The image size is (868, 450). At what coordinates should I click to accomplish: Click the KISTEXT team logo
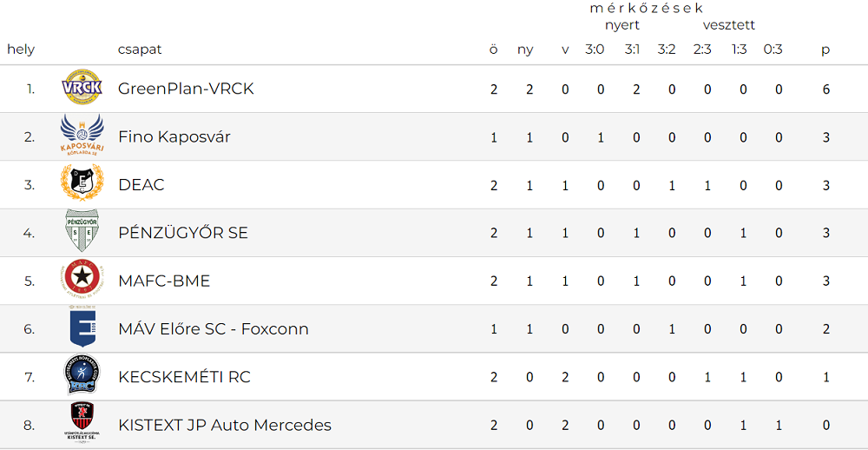coord(82,424)
